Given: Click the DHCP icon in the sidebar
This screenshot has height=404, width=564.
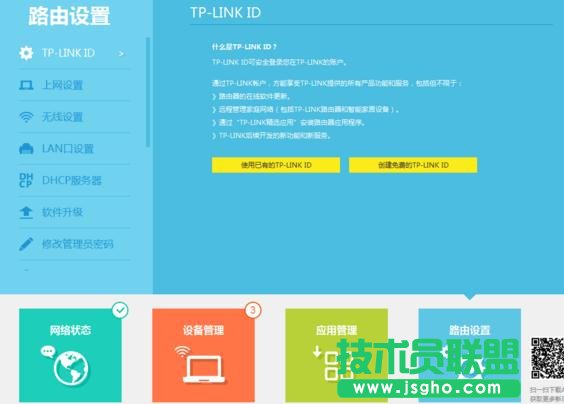Looking at the screenshot, I should tap(26, 180).
